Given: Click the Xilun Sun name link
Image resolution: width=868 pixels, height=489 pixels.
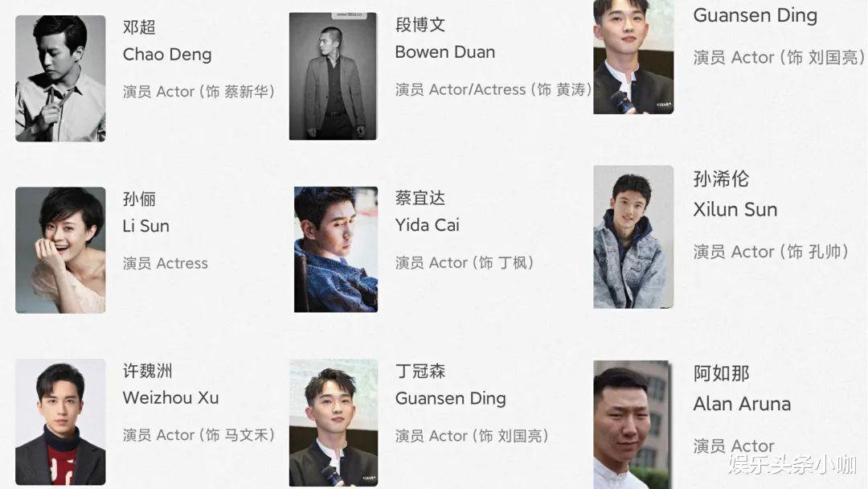Looking at the screenshot, I should 735,209.
